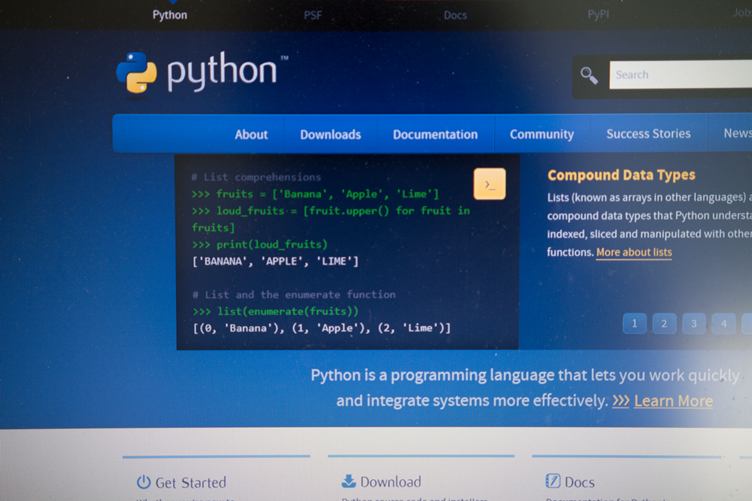Viewport: 752px width, 501px height.
Task: Click the fruits = ['Banana', 'Apple', 'Lime'] line
Action: pos(315,194)
